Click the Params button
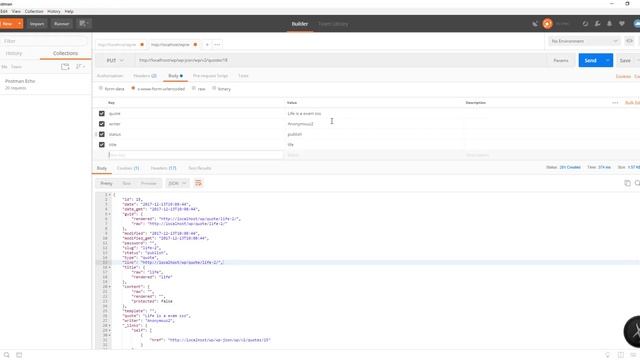The height and width of the screenshot is (360, 640). tap(561, 60)
